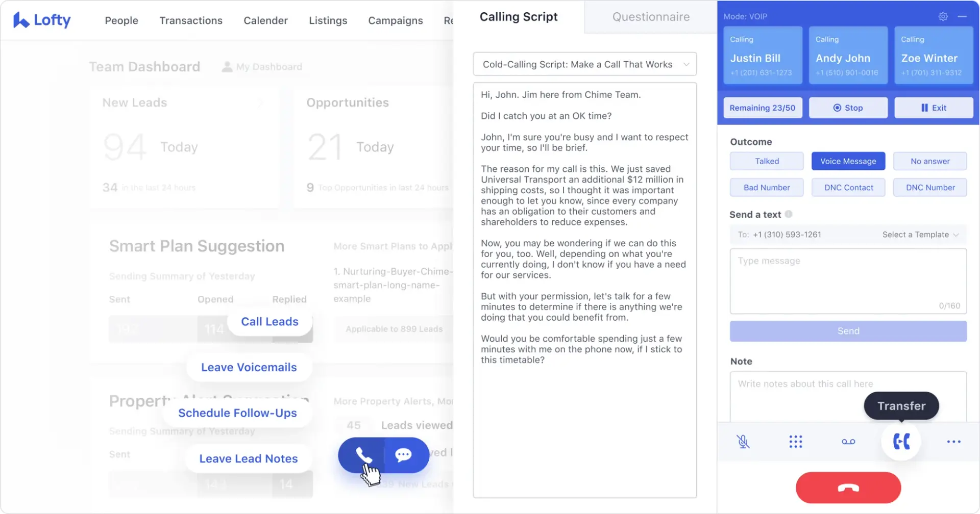
Task: Click the chat message floating button
Action: click(404, 455)
